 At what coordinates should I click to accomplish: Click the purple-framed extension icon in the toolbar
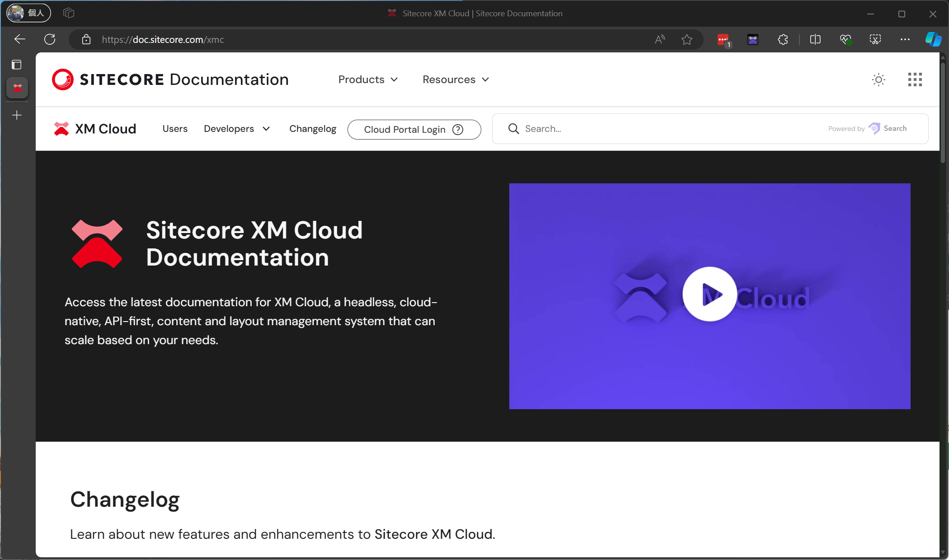[x=753, y=39]
